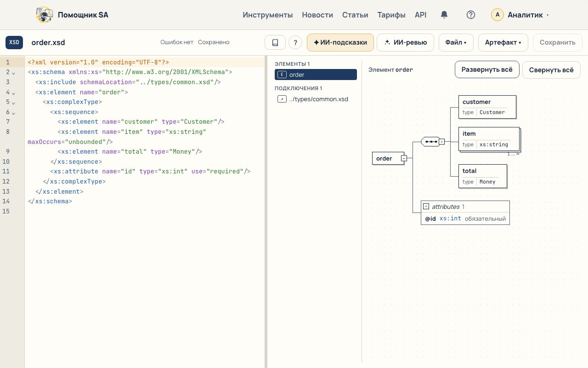
Task: Fold code at line 6 xs:sequence
Action: point(13,113)
